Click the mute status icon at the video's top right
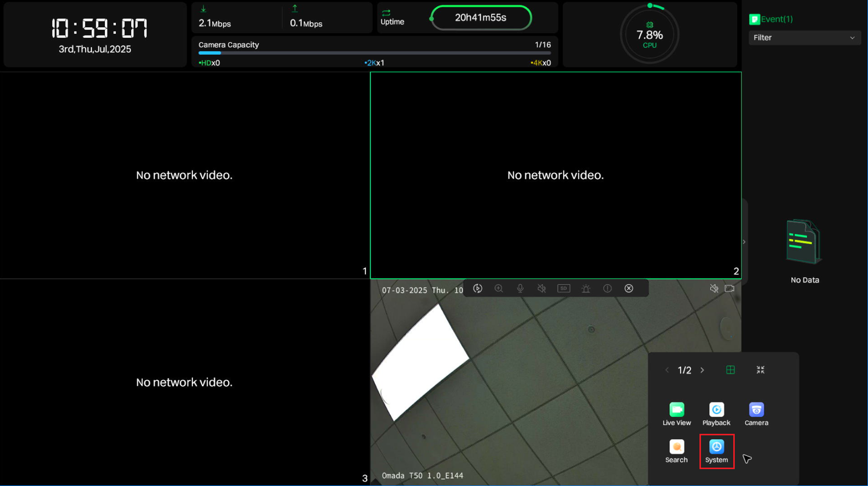Viewport: 868px width, 486px height. coord(714,289)
